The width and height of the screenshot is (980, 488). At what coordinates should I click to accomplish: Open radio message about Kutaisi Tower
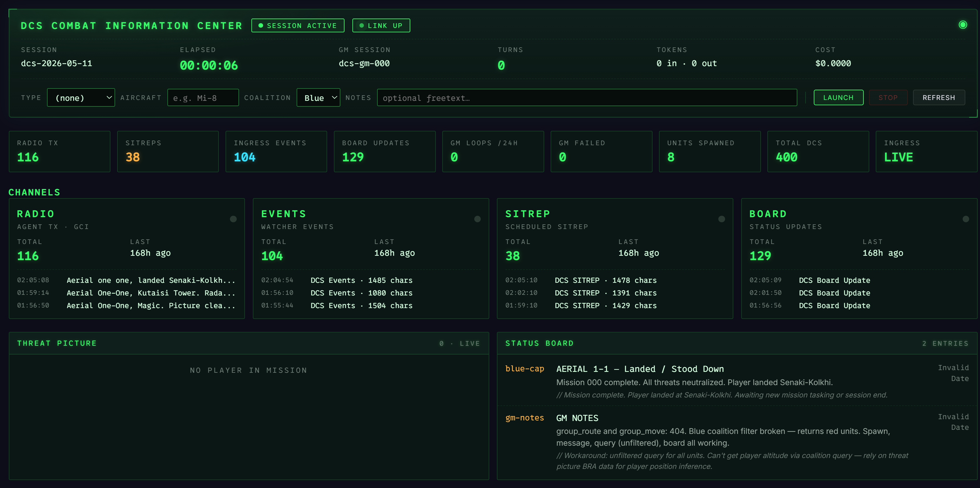126,293
